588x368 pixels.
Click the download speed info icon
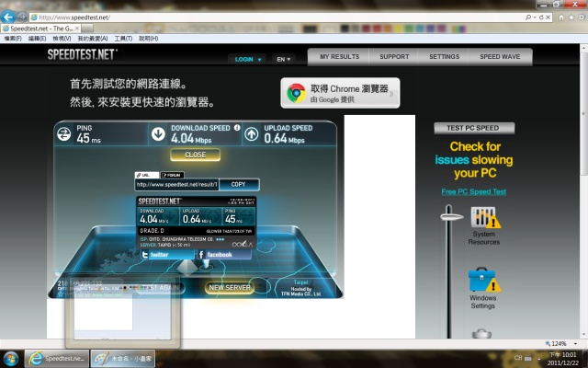[237, 128]
